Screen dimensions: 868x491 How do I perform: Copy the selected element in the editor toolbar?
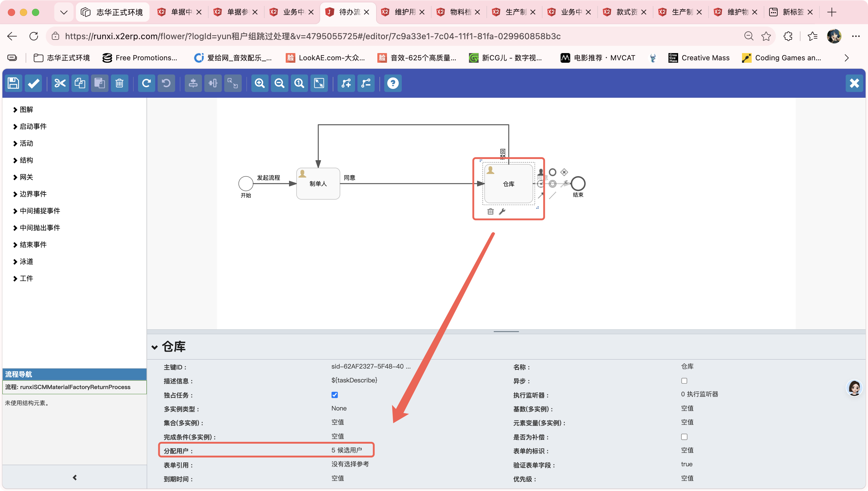tap(80, 83)
